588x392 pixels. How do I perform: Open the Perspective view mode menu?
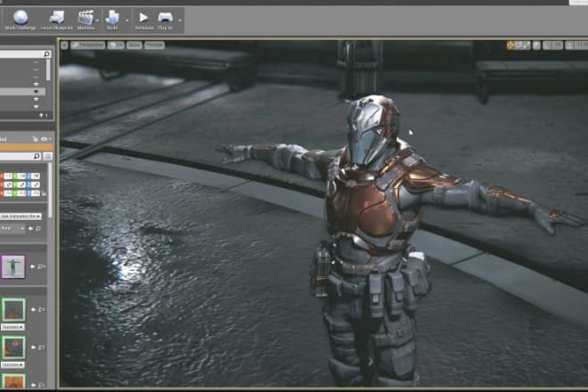87,45
